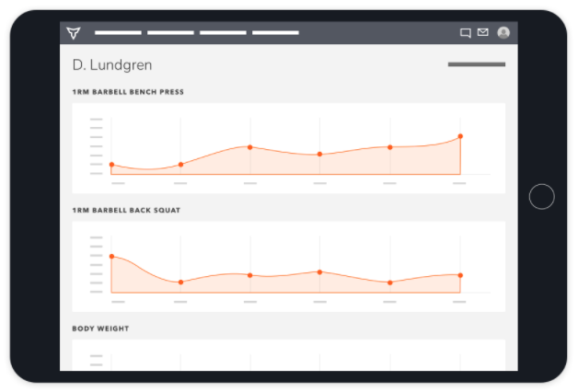Select the third navigation bar item

tap(223, 33)
